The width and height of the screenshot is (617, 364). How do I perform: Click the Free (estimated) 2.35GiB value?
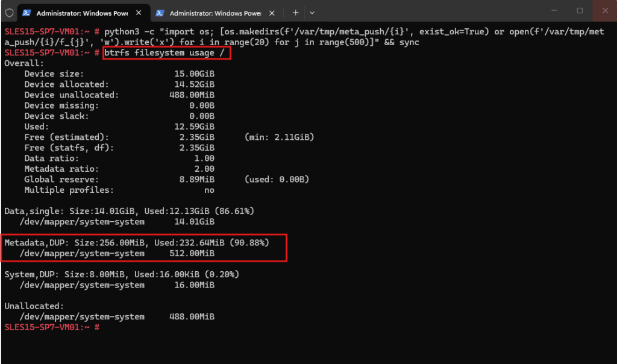click(197, 137)
